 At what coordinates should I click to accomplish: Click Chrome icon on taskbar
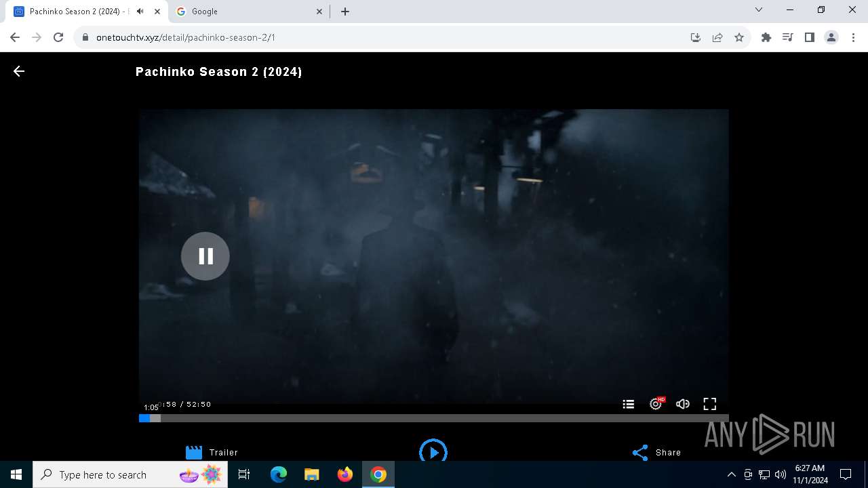(378, 474)
